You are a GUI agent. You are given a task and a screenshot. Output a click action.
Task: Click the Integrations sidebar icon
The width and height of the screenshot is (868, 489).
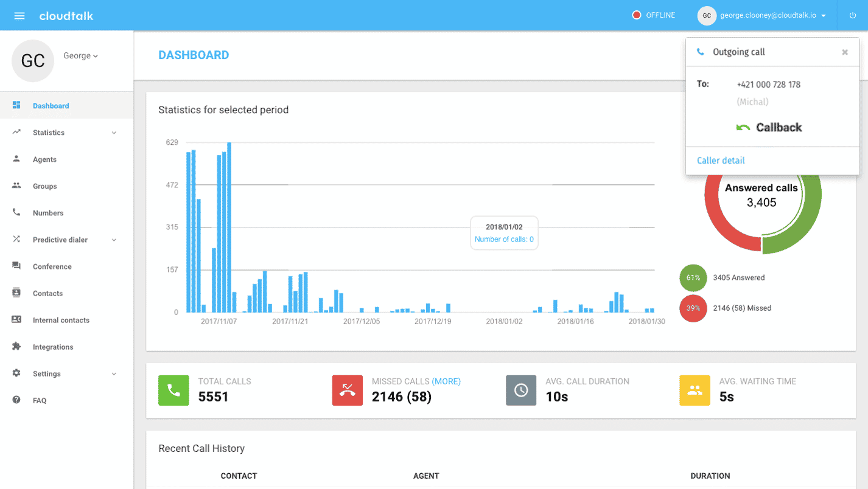click(x=16, y=346)
